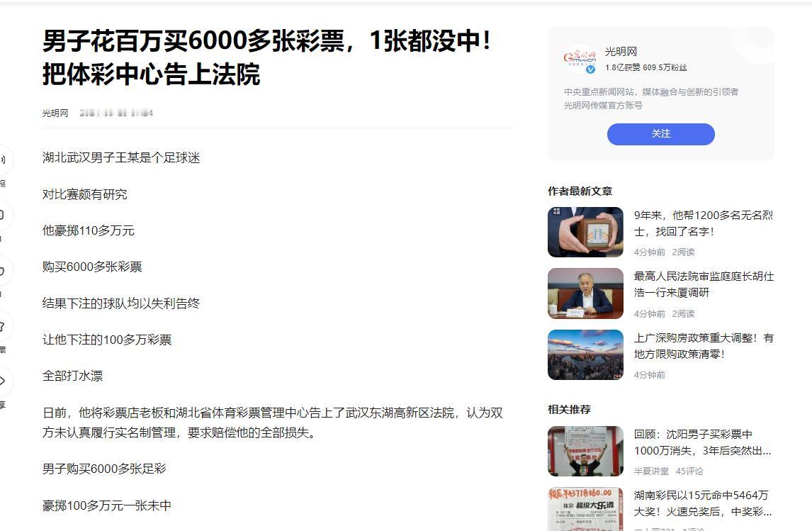Open 湖南彩民以15元命中5464万 article

703,503
